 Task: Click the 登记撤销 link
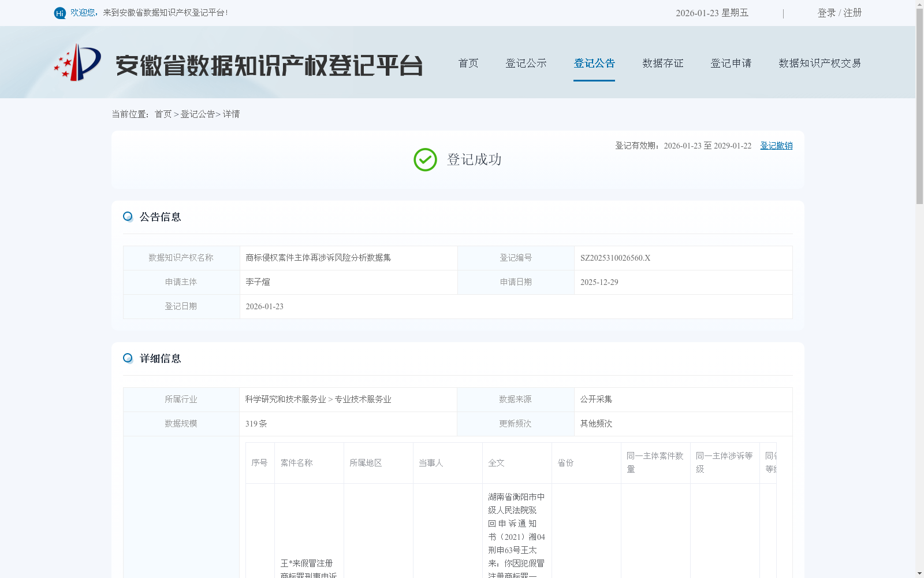[776, 146]
